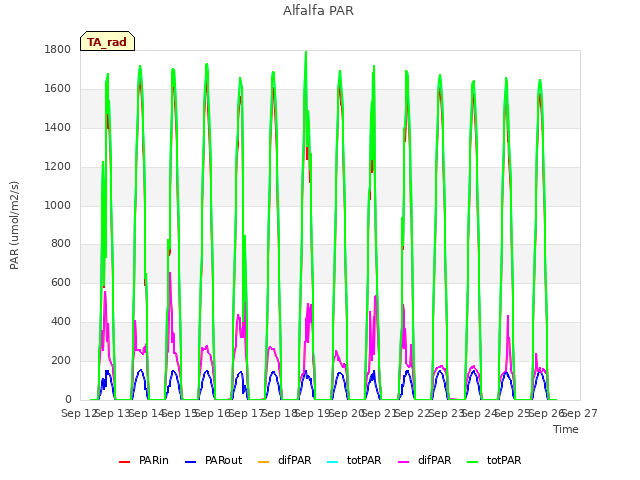
Task: Click the red PARin legend swatch
Action: [x=124, y=462]
